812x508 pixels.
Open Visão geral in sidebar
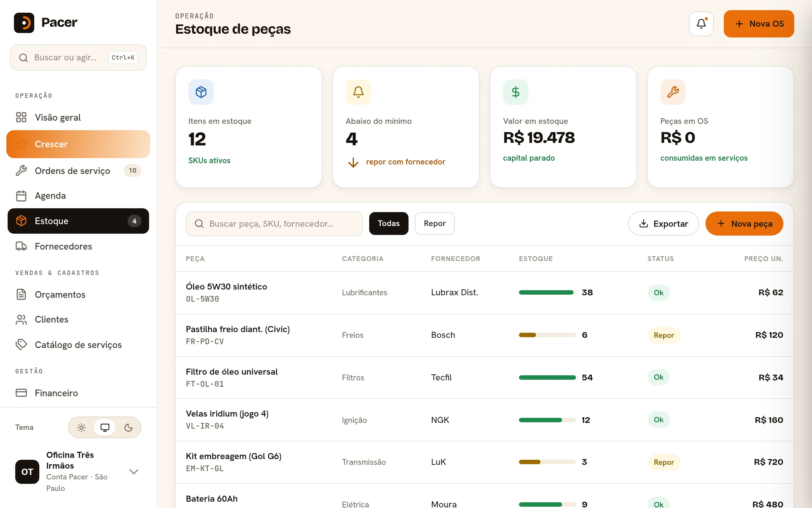click(x=78, y=117)
